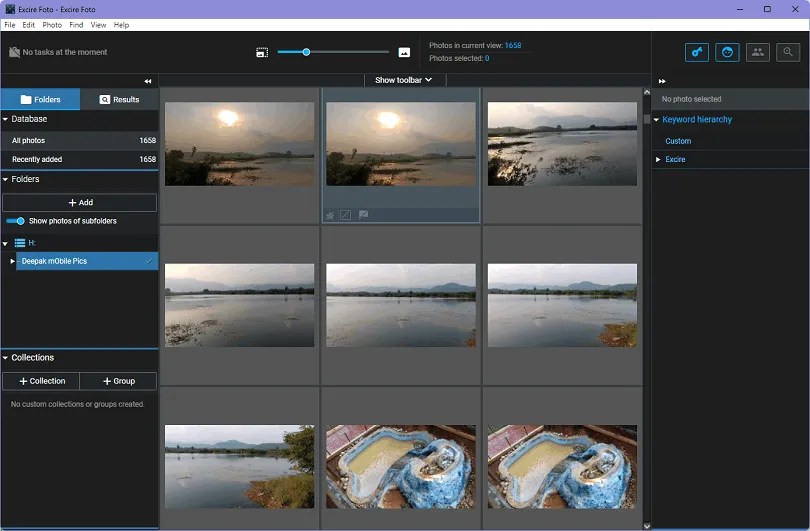Open the Find menu
The height and width of the screenshot is (531, 810).
pos(76,25)
